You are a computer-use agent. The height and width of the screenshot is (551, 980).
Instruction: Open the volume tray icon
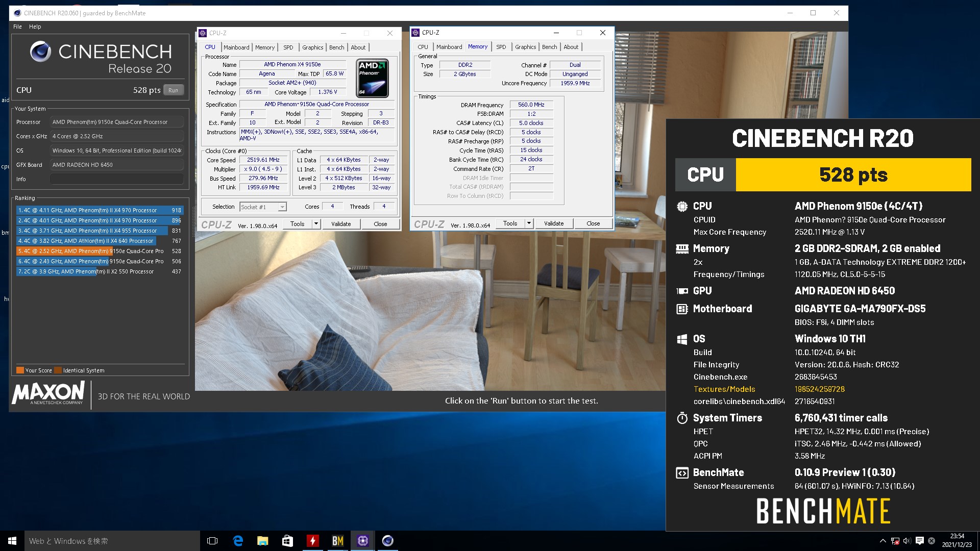pos(907,541)
